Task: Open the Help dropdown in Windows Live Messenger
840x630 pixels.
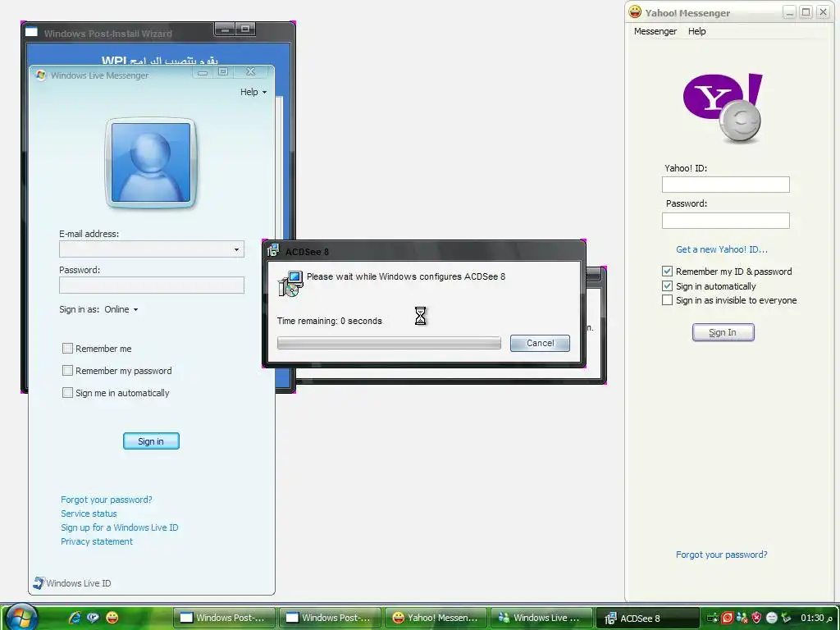Action: click(253, 92)
